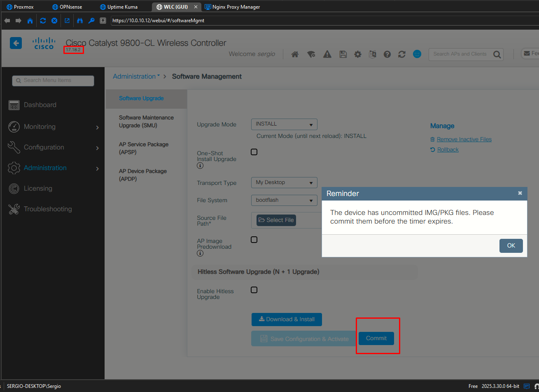Image resolution: width=539 pixels, height=392 pixels.
Task: Expand the Configuration sidebar menu
Action: tap(54, 147)
